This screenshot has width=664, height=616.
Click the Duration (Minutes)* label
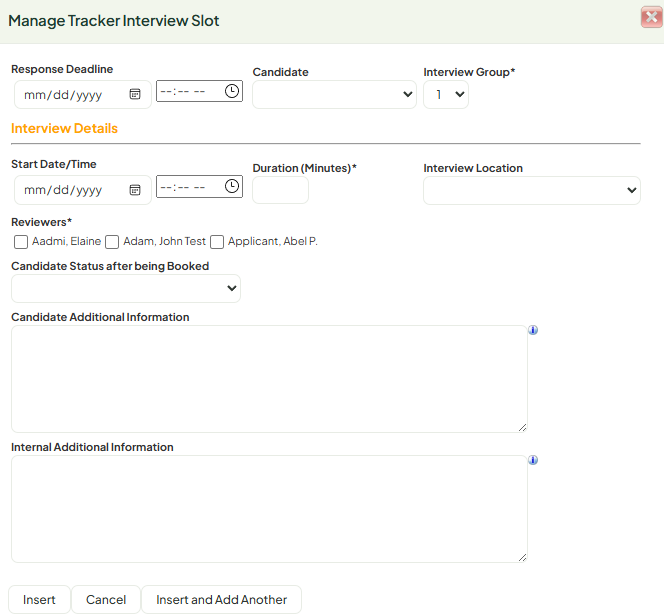click(x=304, y=168)
